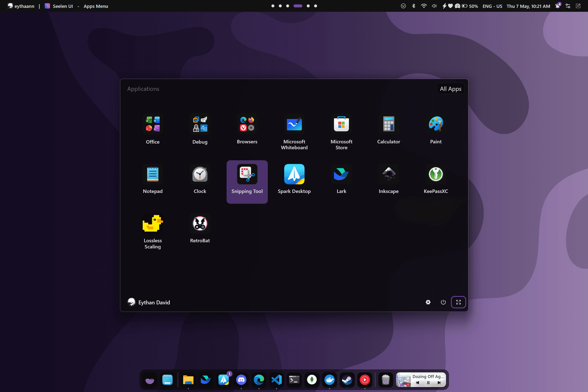Image resolution: width=588 pixels, height=392 pixels.
Task: Open Bluetooth settings in top bar
Action: click(x=413, y=6)
